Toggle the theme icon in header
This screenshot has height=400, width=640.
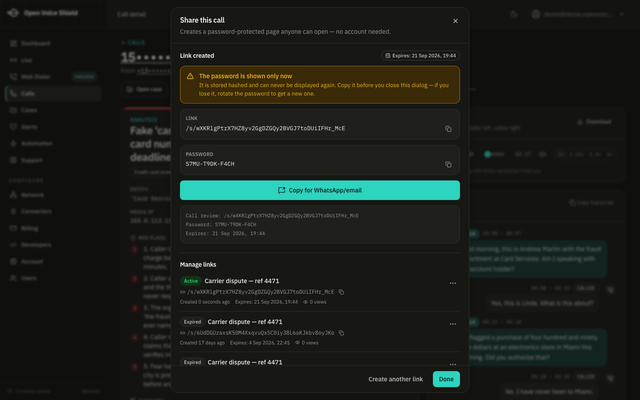(514, 14)
